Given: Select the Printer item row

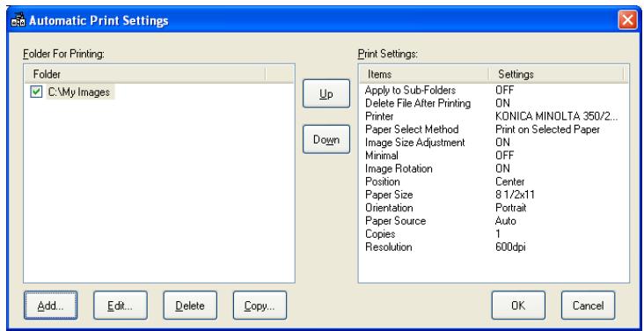Looking at the screenshot, I should [494, 116].
